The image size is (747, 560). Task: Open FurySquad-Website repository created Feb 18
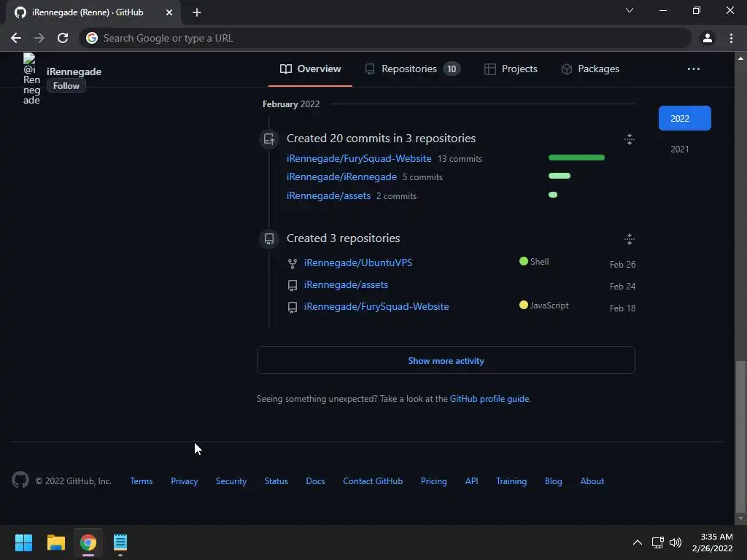pyautogui.click(x=376, y=307)
